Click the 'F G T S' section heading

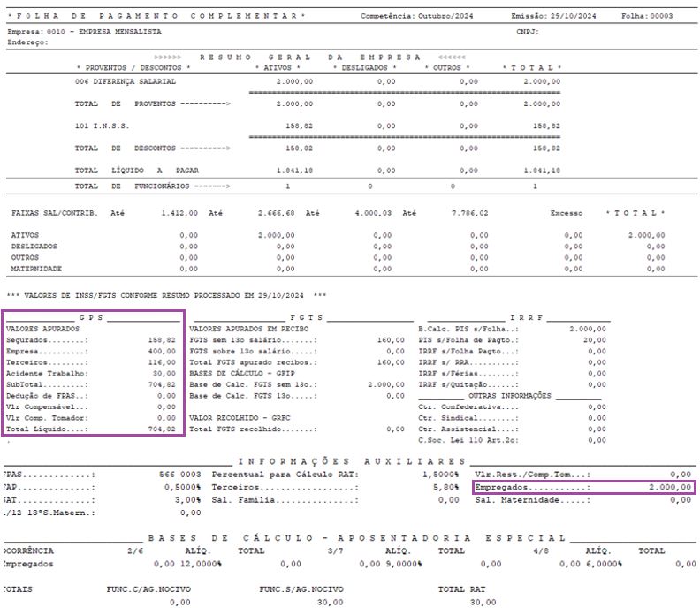point(306,317)
